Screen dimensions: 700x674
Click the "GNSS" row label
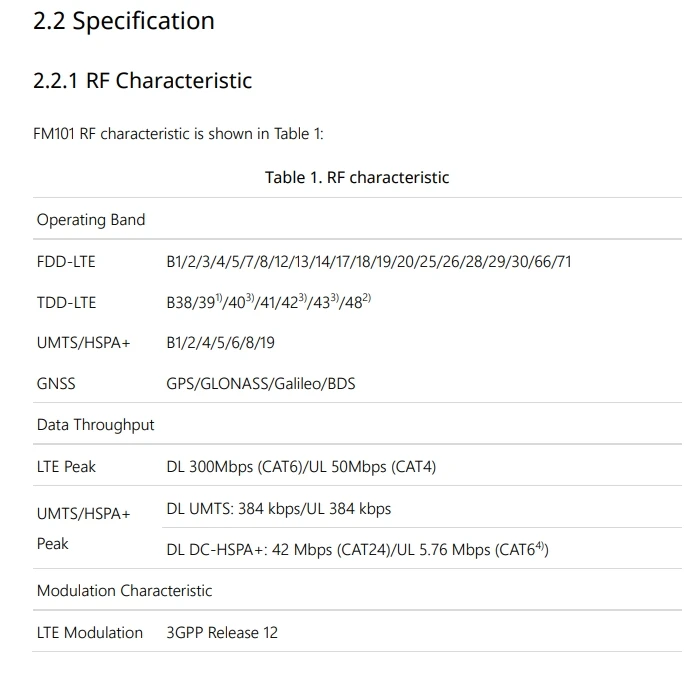tap(56, 384)
